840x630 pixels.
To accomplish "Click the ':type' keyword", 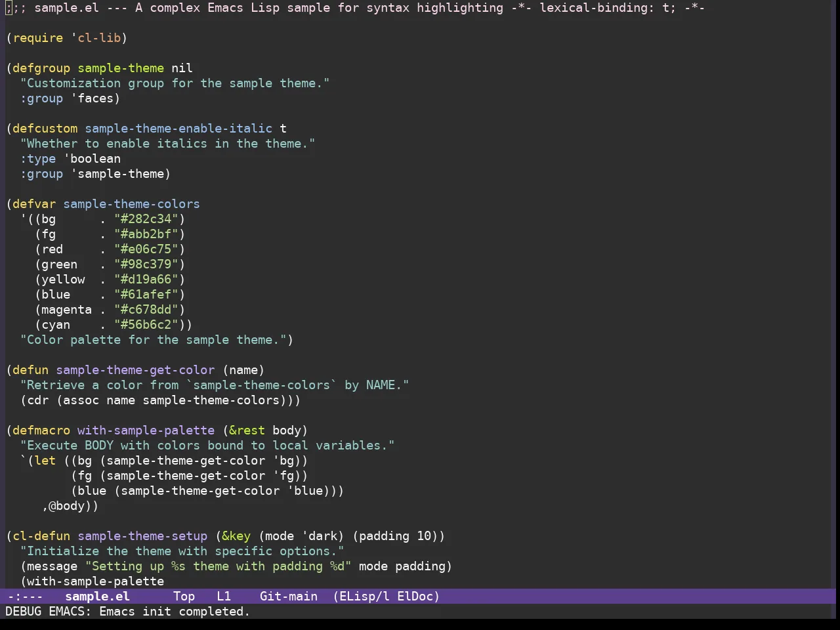I will (38, 158).
